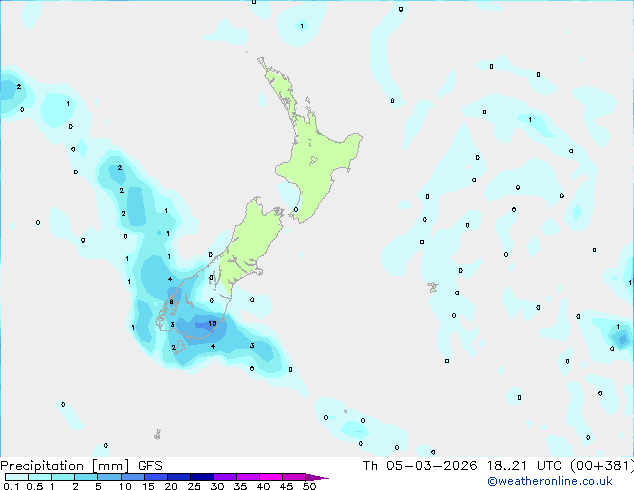
Task: Click the legend scale label '30'
Action: coord(217,486)
